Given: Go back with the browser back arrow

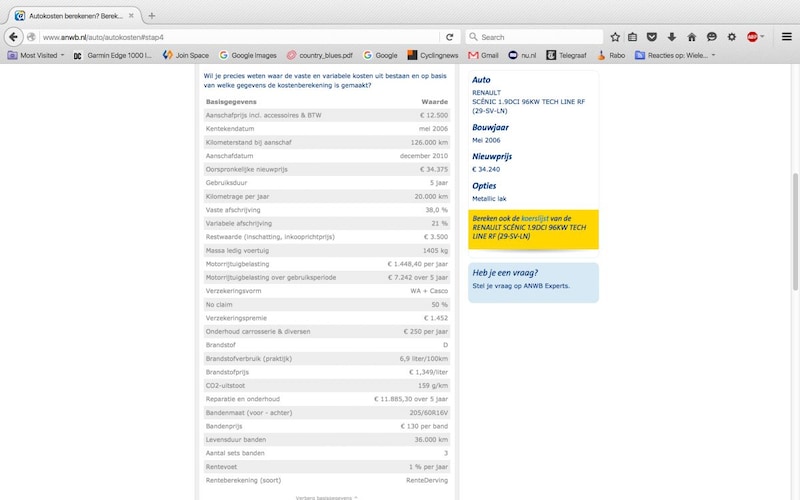Looking at the screenshot, I should pos(13,37).
